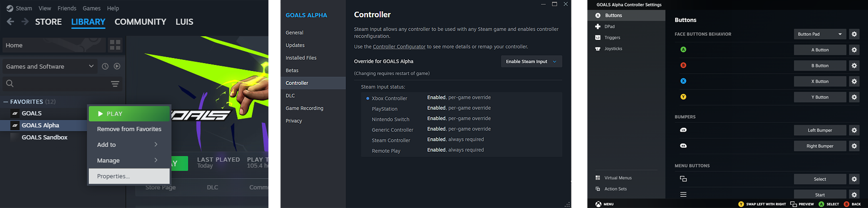Open Virtual Menus section
Image resolution: width=868 pixels, height=208 pixels.
click(x=618, y=178)
